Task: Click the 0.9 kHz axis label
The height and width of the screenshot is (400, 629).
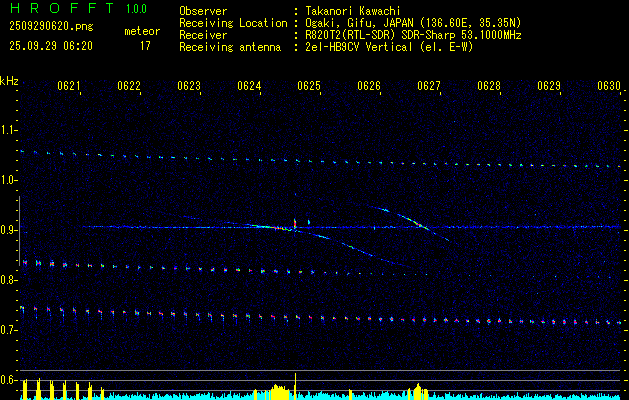Action: 8,230
